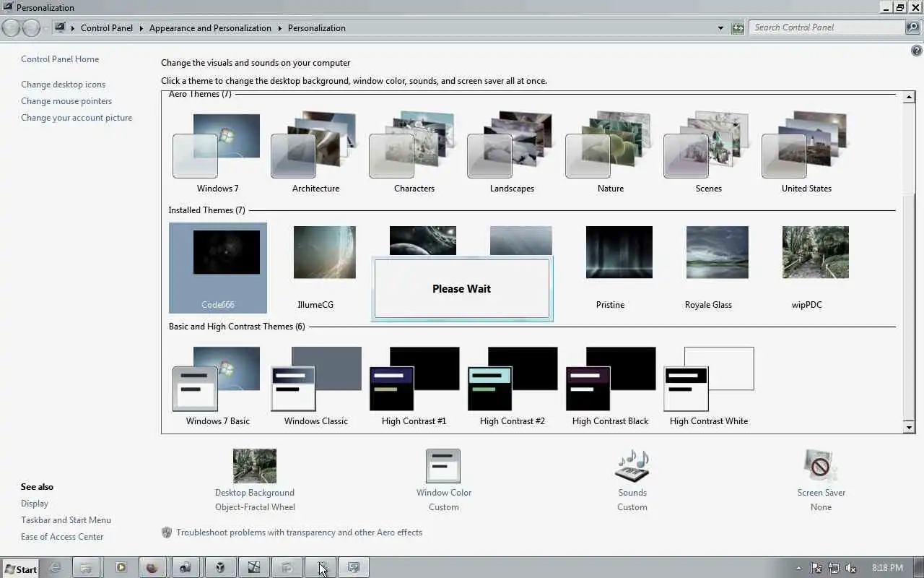Click the Personalization breadcrumb
The height and width of the screenshot is (578, 924).
[317, 28]
